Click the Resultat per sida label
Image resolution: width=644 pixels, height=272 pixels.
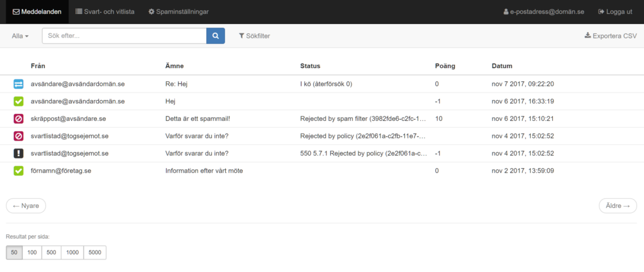[28, 237]
